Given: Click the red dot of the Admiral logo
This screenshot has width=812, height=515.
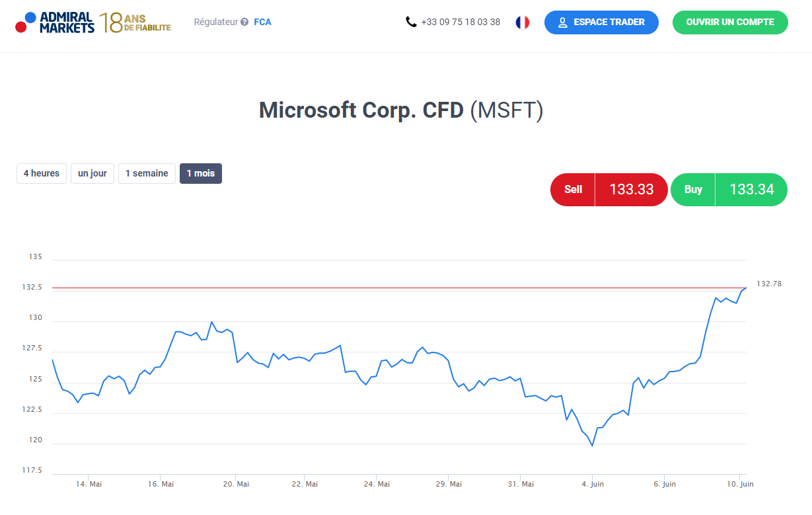Looking at the screenshot, I should coord(20,26).
